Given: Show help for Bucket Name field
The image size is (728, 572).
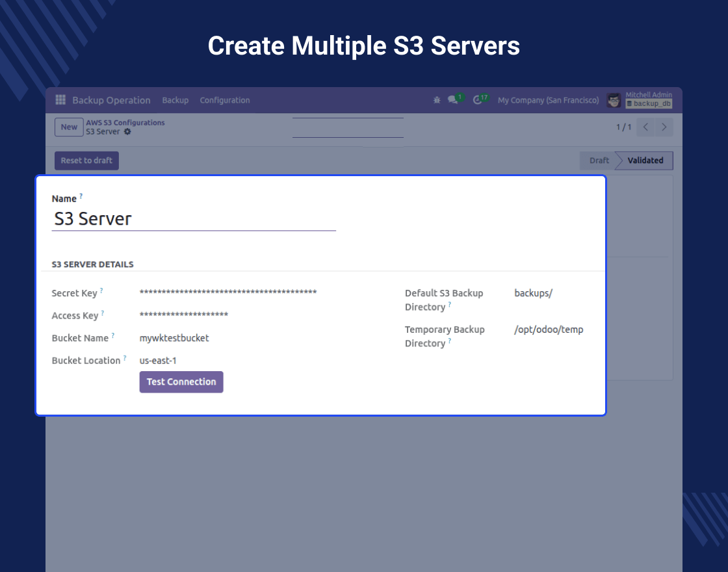Looking at the screenshot, I should coord(112,335).
